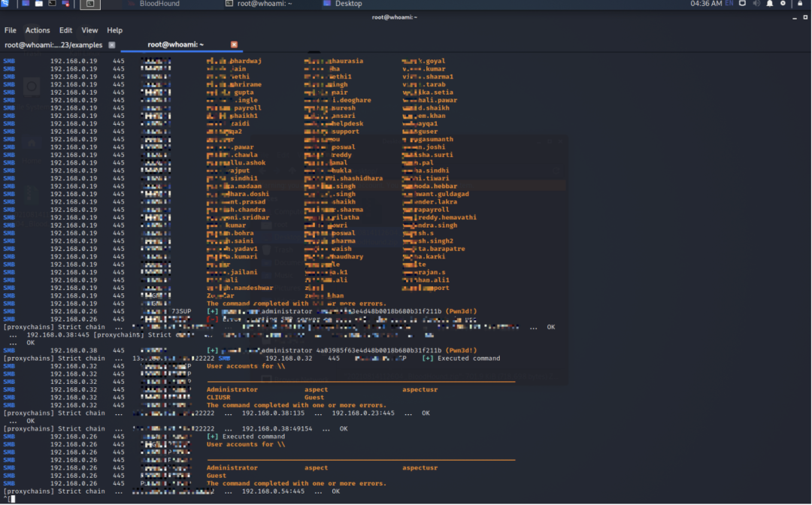
Task: Open the notifications bell icon
Action: (769, 4)
